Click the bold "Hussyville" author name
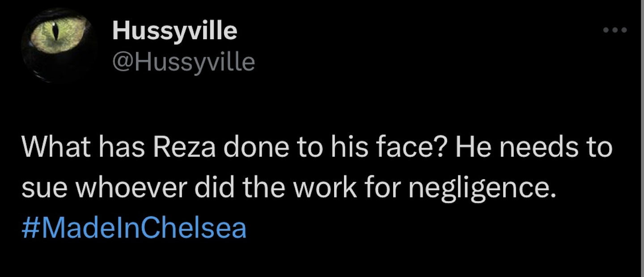644x277 pixels. coord(174,31)
